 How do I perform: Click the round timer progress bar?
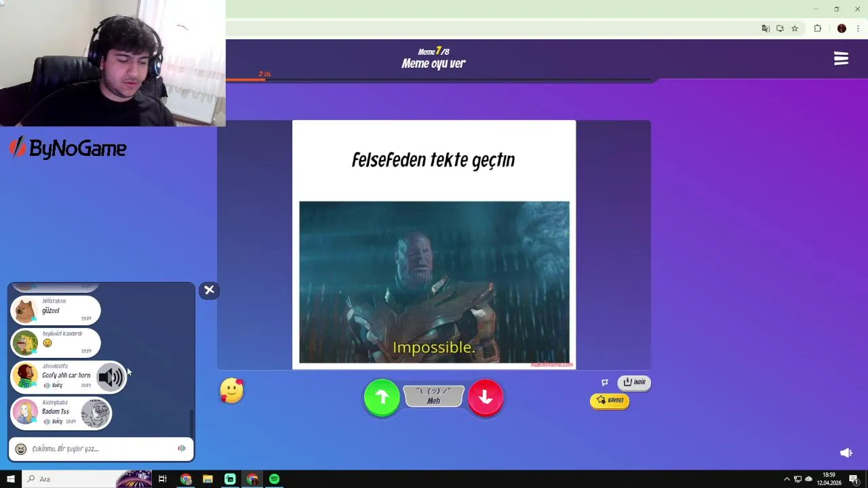438,80
